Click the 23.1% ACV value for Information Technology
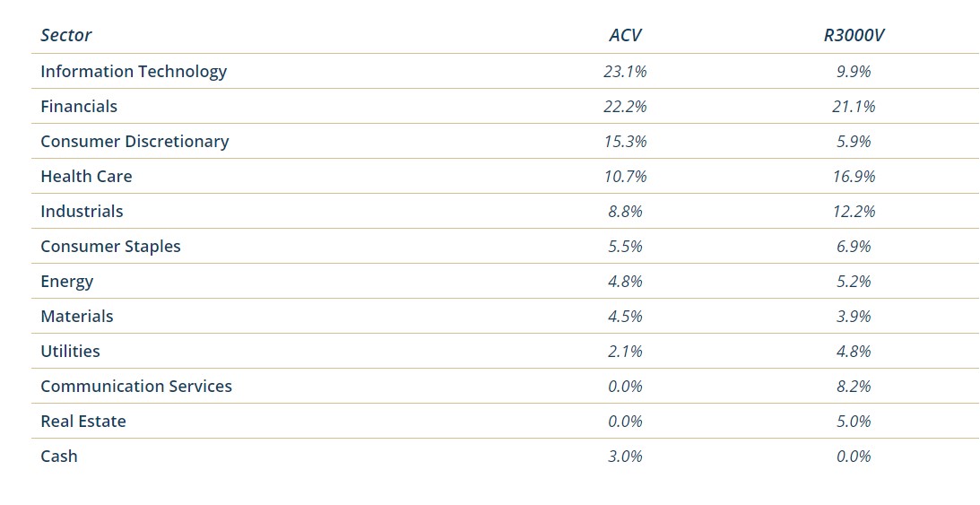This screenshot has width=980, height=505. (x=625, y=71)
